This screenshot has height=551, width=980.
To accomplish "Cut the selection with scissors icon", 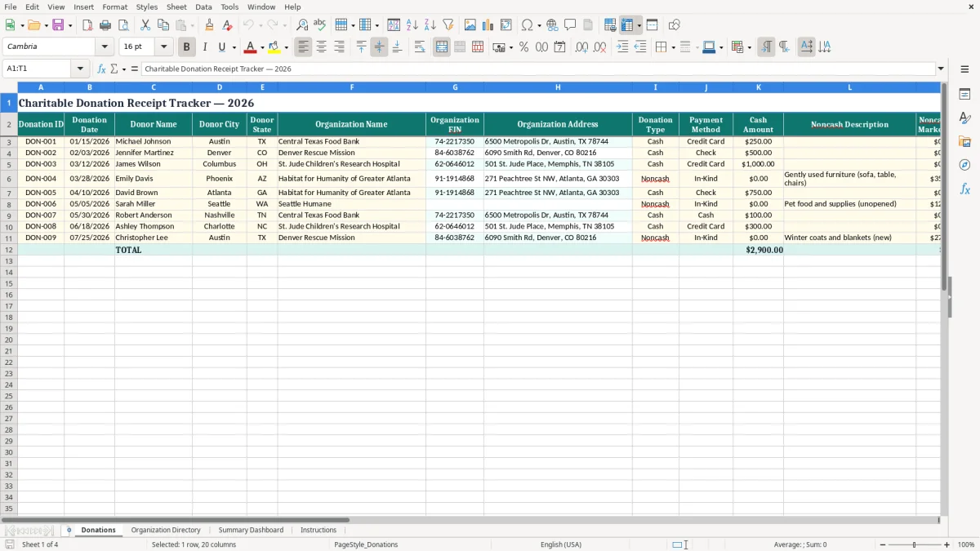I will click(145, 25).
